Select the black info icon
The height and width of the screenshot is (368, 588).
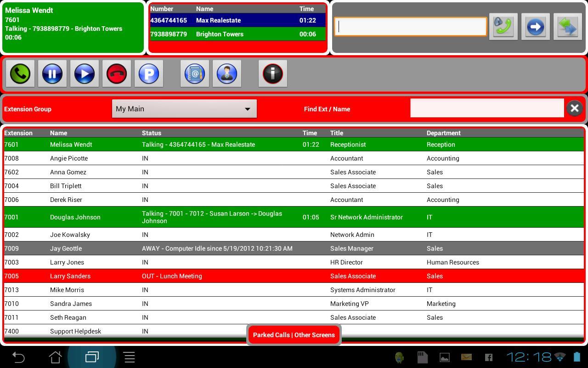273,73
